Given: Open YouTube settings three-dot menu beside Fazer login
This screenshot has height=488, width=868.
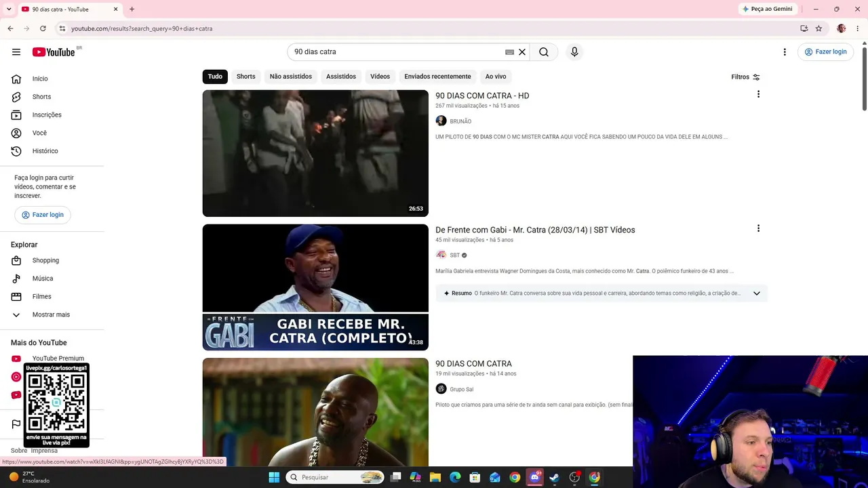Looking at the screenshot, I should [785, 52].
